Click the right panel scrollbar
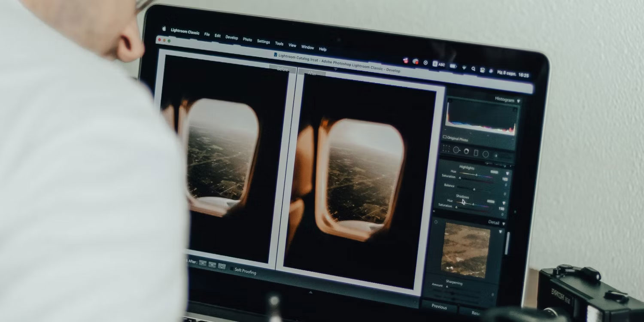The width and height of the screenshot is (644, 322). [507, 243]
